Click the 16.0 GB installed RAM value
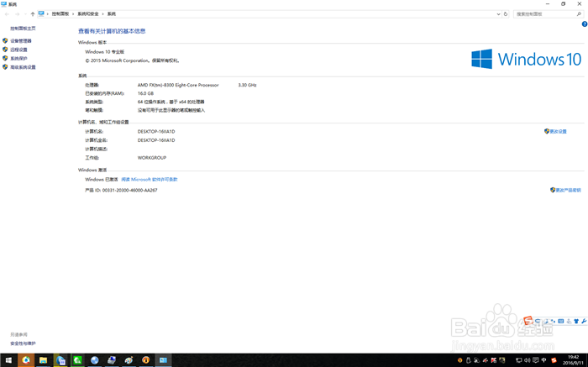The image size is (588, 367). coord(145,93)
